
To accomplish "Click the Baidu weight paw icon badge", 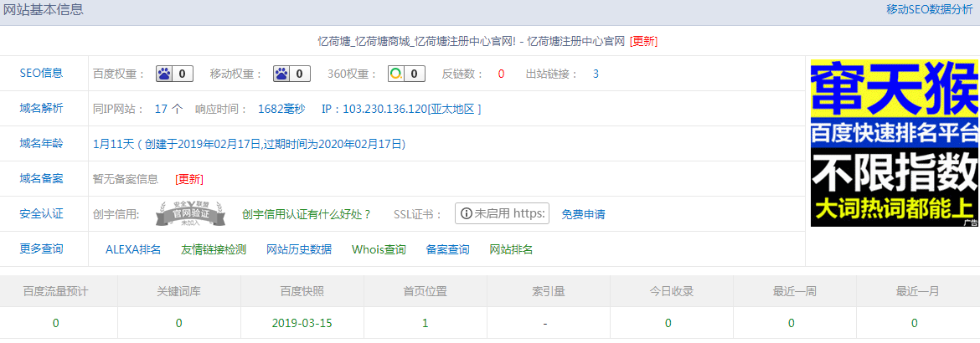I will [x=174, y=74].
